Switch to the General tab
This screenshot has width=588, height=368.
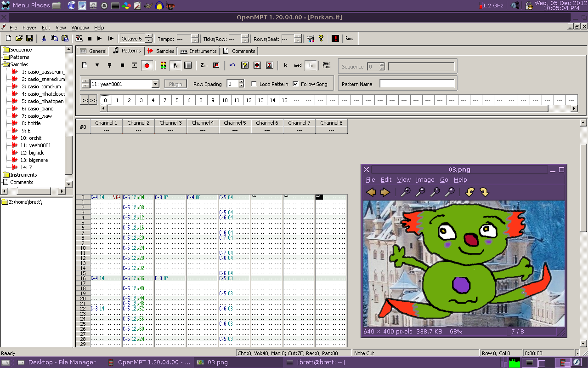tap(93, 51)
